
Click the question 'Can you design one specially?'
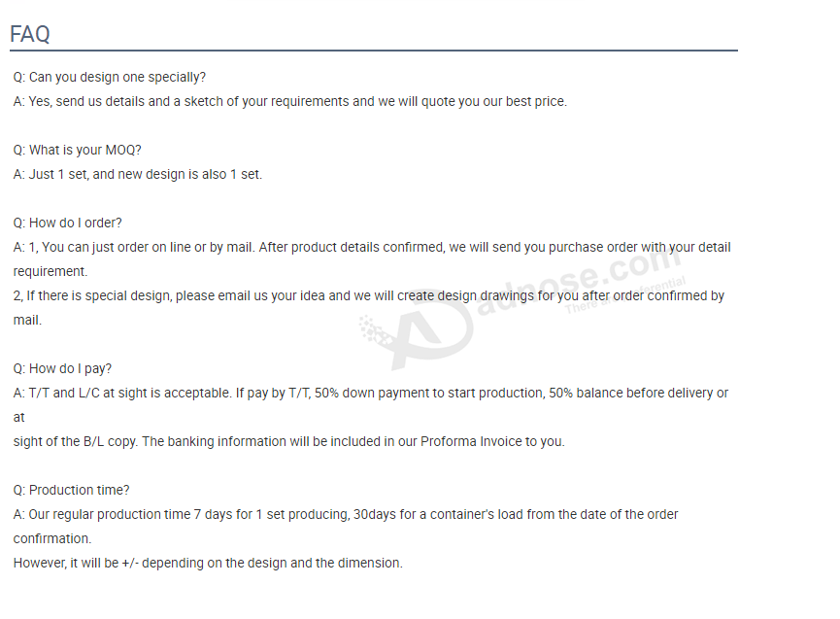point(110,77)
